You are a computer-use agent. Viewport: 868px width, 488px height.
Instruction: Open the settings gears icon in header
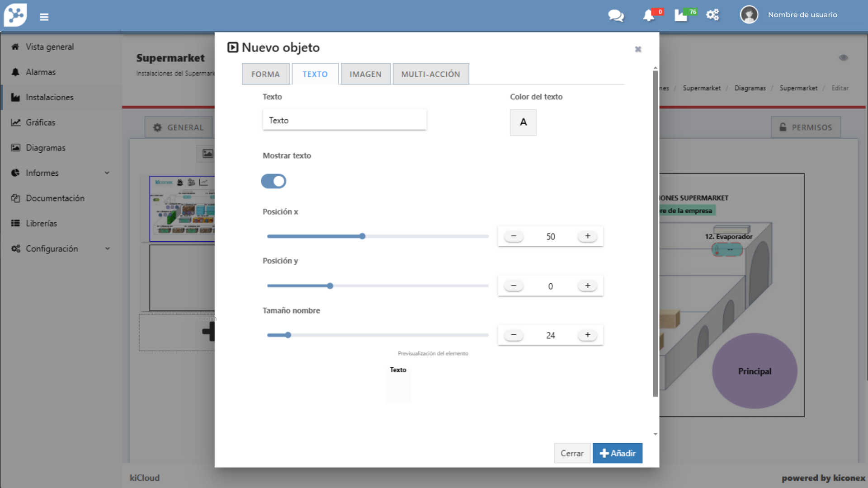tap(712, 15)
